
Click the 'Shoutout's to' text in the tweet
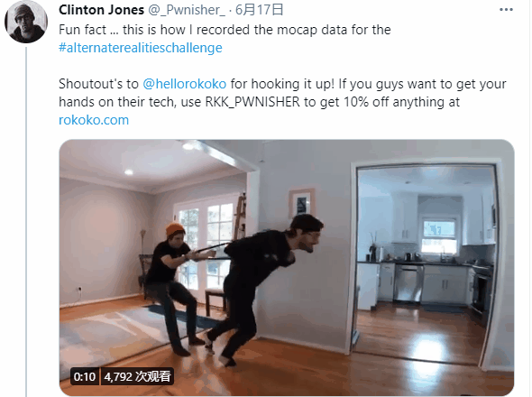point(98,84)
